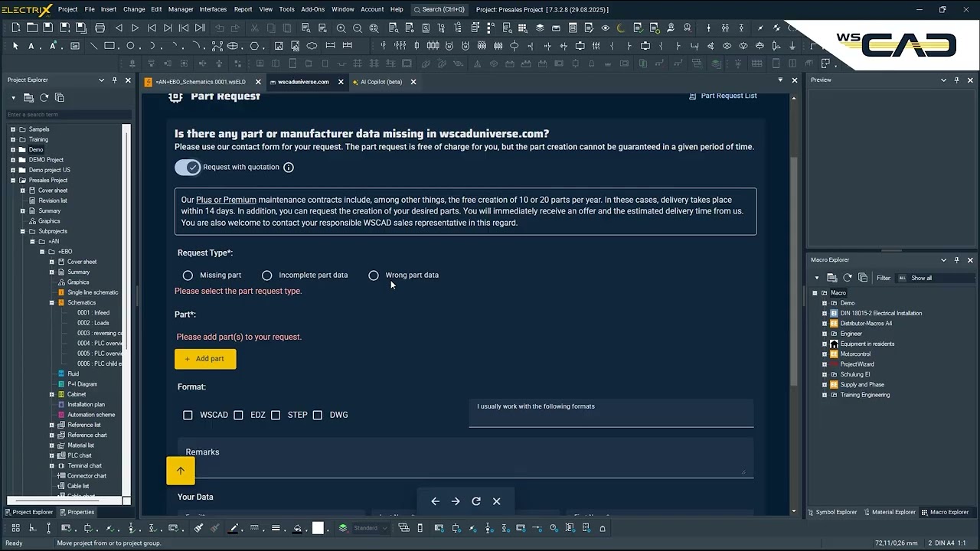Expand the Demo project US tree node
980x551 pixels.
click(13, 170)
